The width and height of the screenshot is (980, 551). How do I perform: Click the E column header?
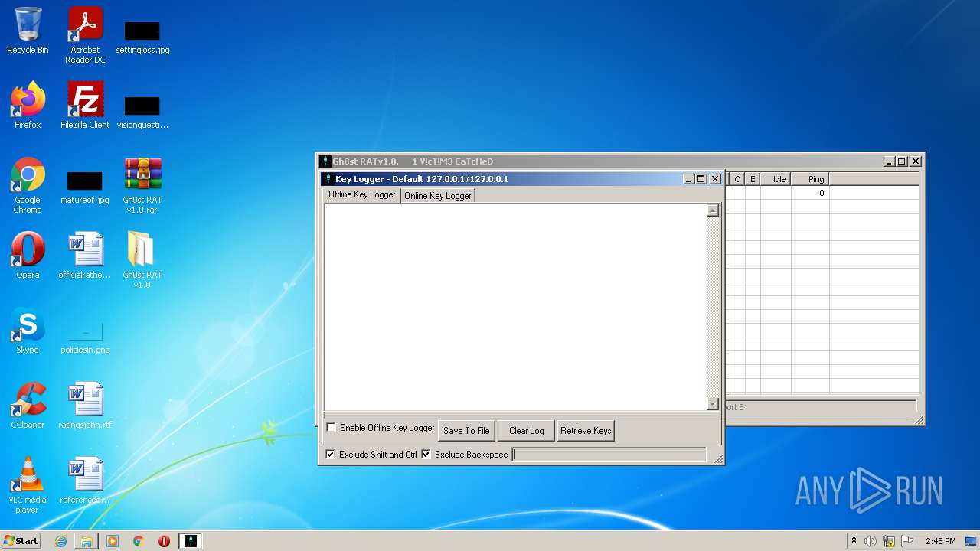point(753,179)
